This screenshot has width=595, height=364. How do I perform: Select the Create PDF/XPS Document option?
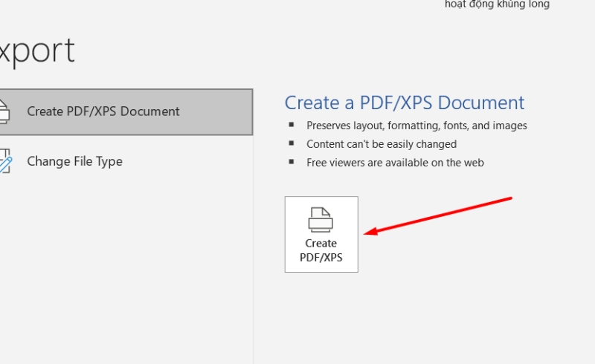click(x=126, y=112)
